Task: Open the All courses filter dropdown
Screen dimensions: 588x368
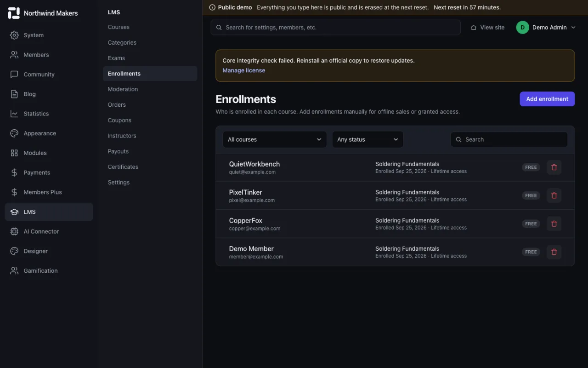Action: (x=275, y=139)
